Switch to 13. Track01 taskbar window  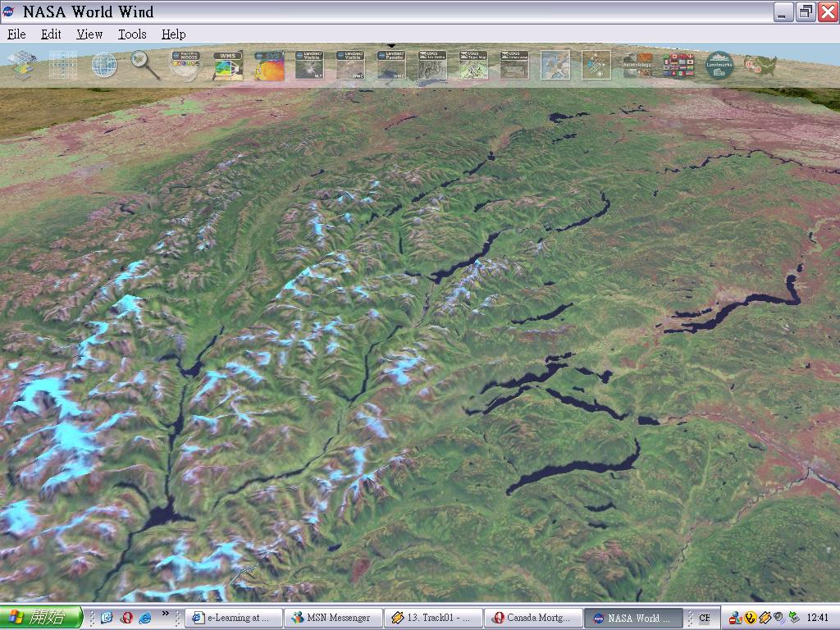pyautogui.click(x=433, y=618)
